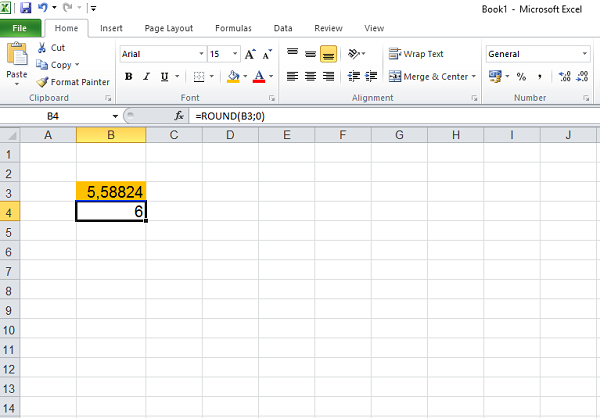This screenshot has width=600, height=418.
Task: Expand the General number format dropdown
Action: pyautogui.click(x=584, y=54)
